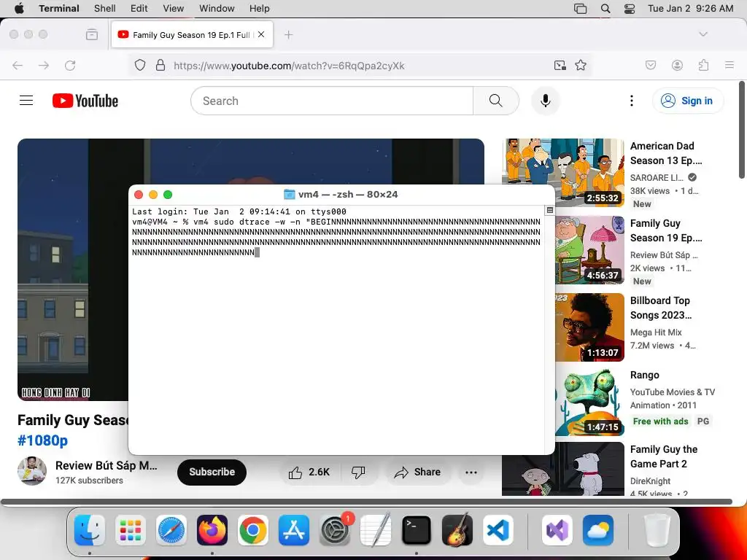Open Family Guy the Game Part 2 title

664,456
